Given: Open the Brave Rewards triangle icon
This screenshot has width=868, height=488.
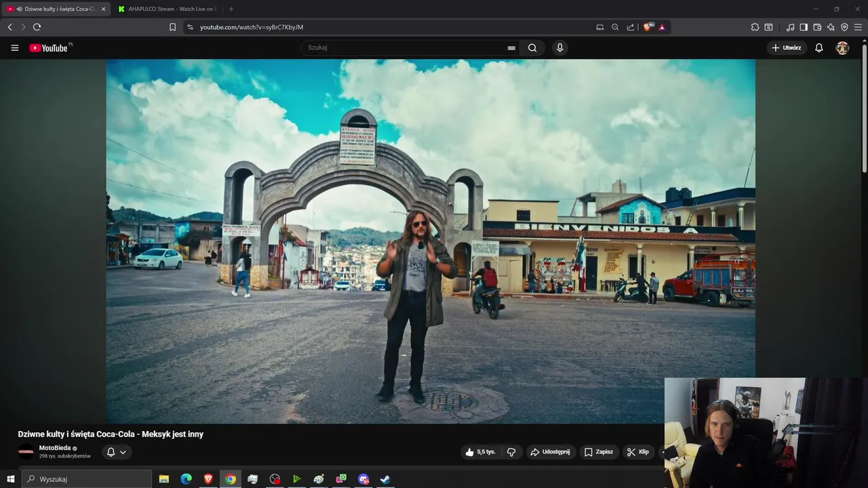Looking at the screenshot, I should [662, 27].
